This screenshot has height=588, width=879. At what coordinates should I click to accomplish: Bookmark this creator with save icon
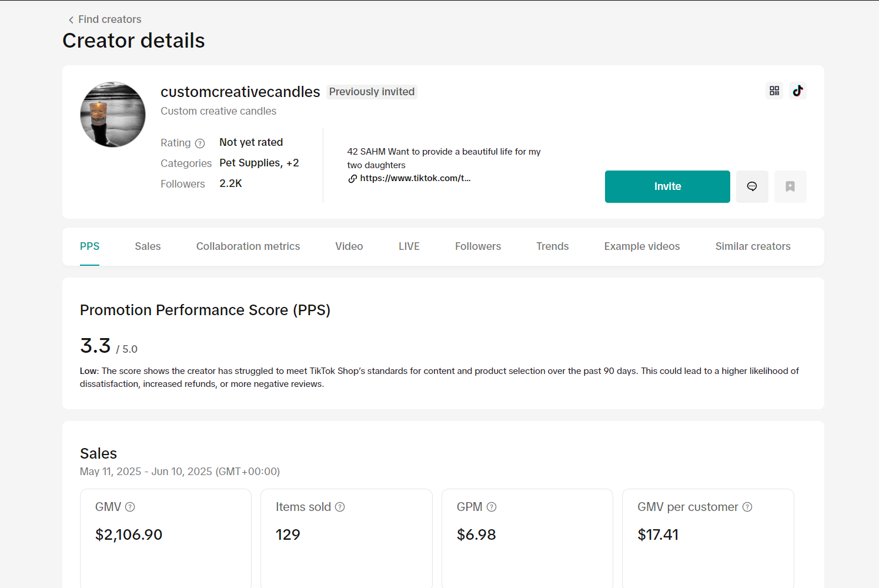(x=790, y=186)
